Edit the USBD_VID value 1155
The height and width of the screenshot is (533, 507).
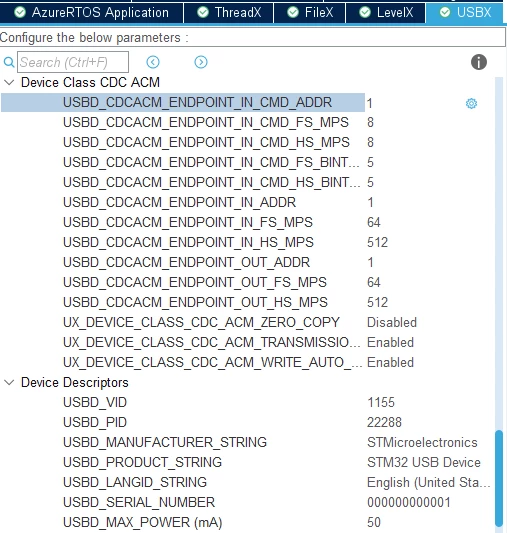[381, 403]
